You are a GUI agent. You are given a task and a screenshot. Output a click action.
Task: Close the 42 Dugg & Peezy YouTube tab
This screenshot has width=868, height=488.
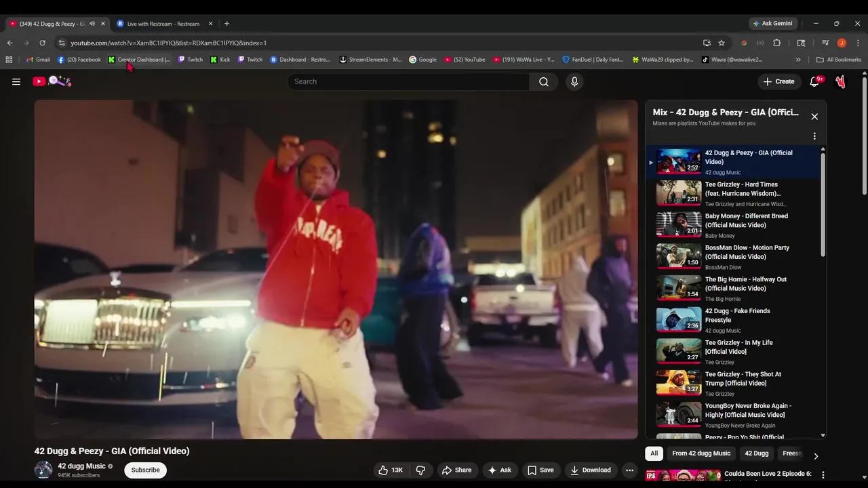pos(103,24)
